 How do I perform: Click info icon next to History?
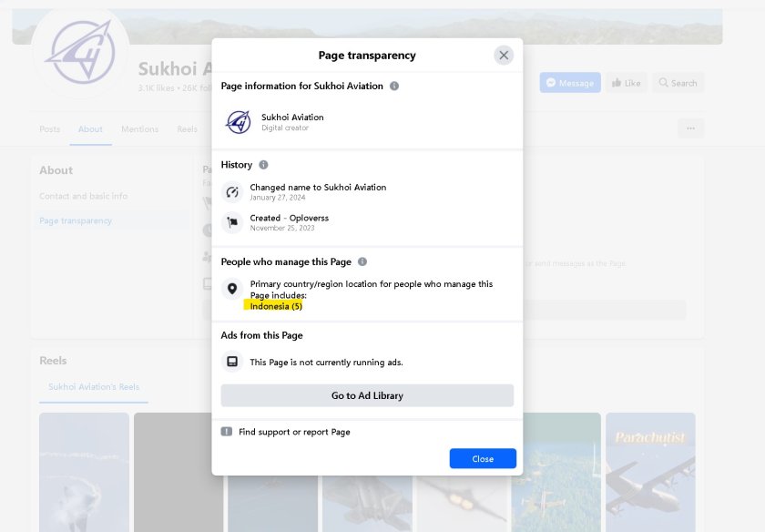click(x=263, y=165)
